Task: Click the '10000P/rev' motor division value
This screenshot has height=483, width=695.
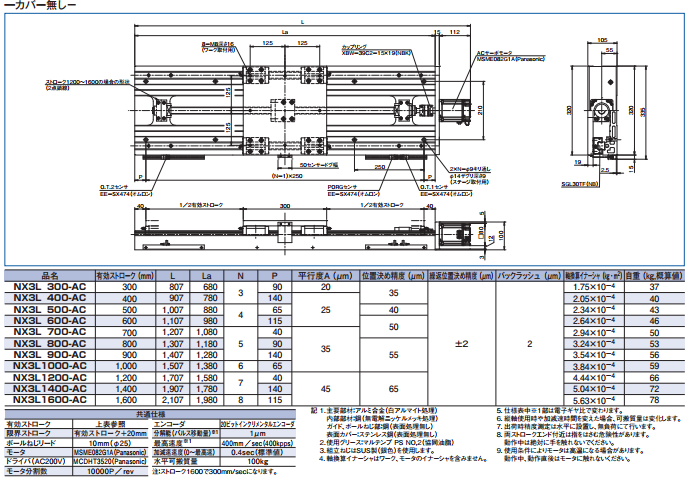Action: point(110,471)
